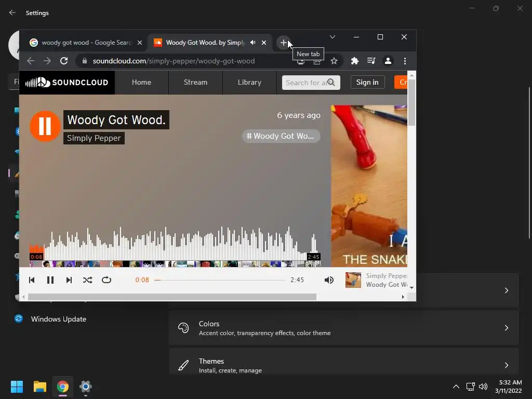Close the Google Search tab
Image resolution: width=532 pixels, height=399 pixels.
pos(140,43)
